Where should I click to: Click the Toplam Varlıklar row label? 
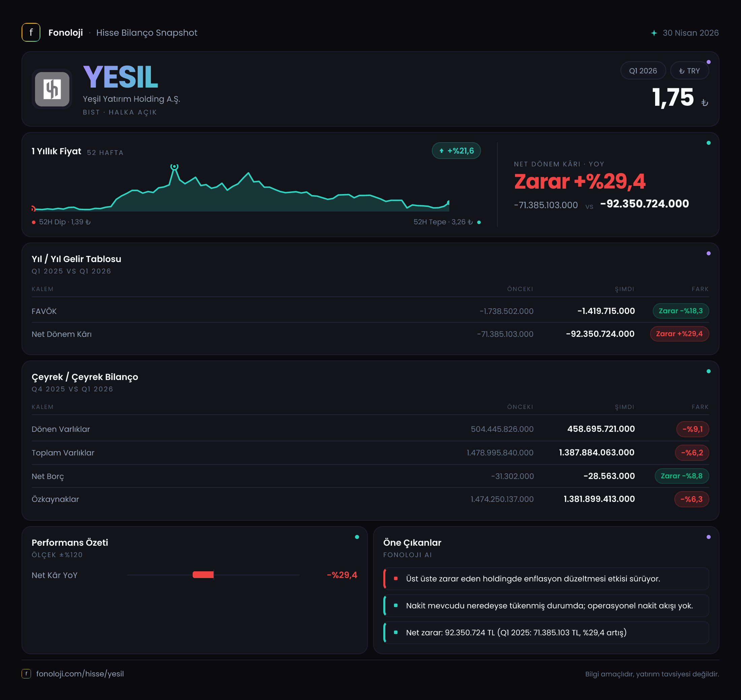click(x=63, y=453)
